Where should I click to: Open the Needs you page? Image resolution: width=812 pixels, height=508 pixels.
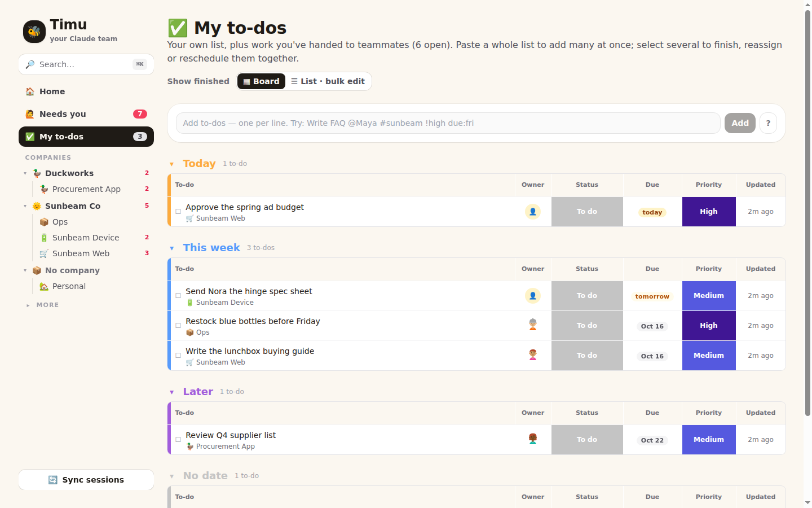point(86,114)
